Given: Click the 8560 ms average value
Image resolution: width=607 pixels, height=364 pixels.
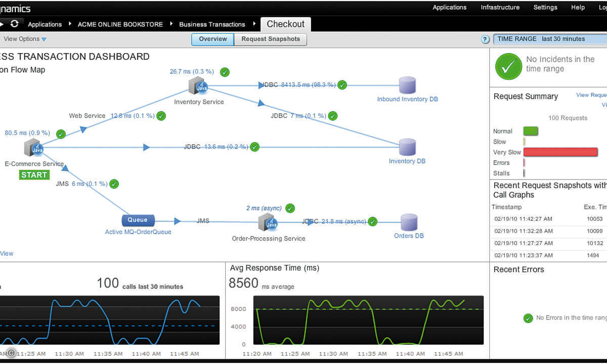Looking at the screenshot, I should 244,283.
